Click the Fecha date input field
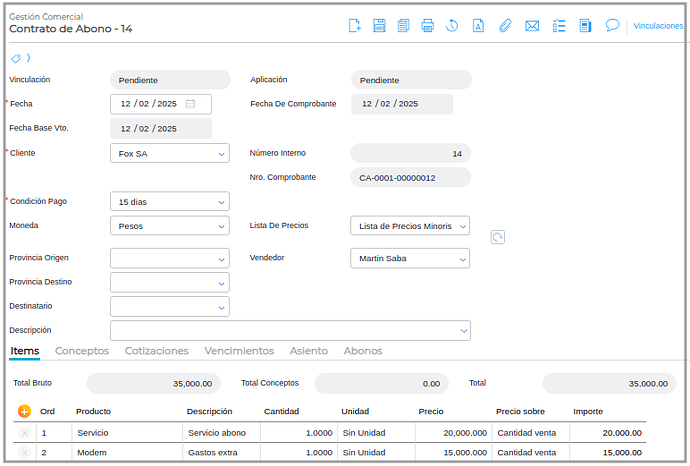This screenshot has height=466, width=690. (150, 104)
